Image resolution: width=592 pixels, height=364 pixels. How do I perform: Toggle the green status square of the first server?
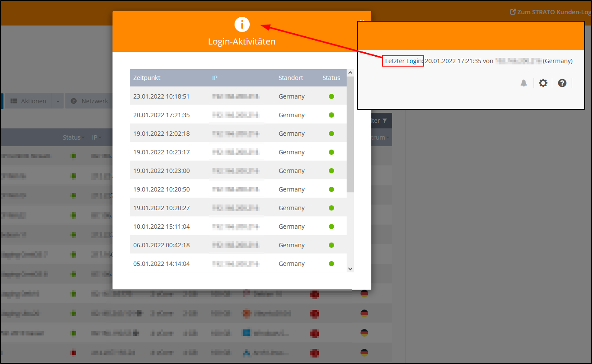click(74, 156)
